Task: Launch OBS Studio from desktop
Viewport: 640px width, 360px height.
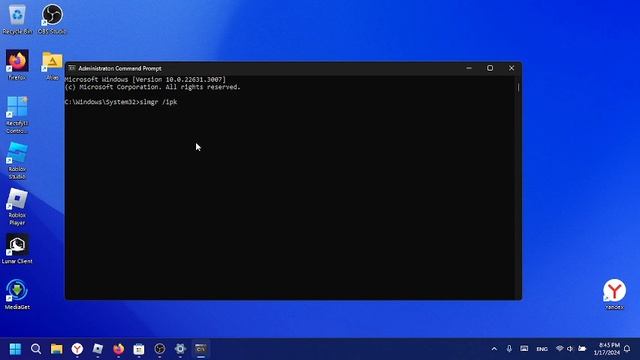Action: pyautogui.click(x=52, y=19)
